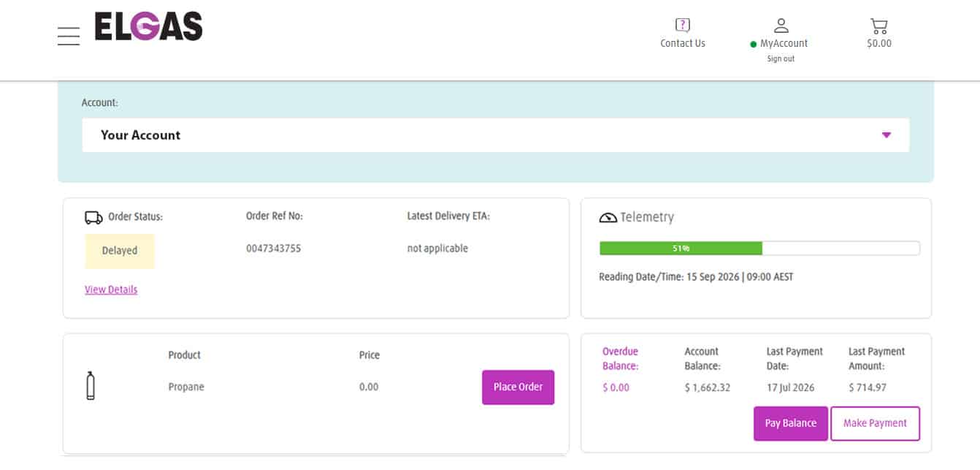The width and height of the screenshot is (980, 470).
Task: Click the Place Order button
Action: [518, 387]
